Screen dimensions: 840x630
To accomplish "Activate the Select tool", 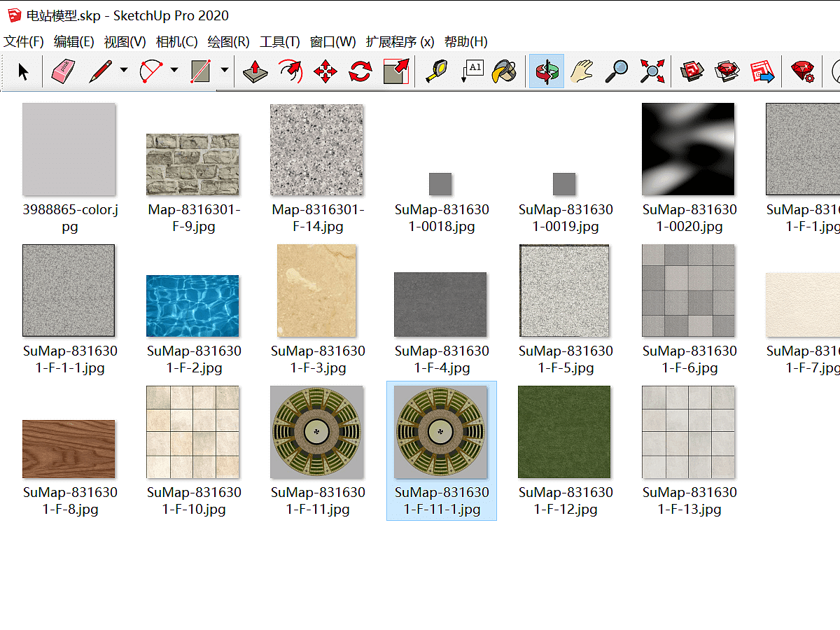I will pos(23,71).
